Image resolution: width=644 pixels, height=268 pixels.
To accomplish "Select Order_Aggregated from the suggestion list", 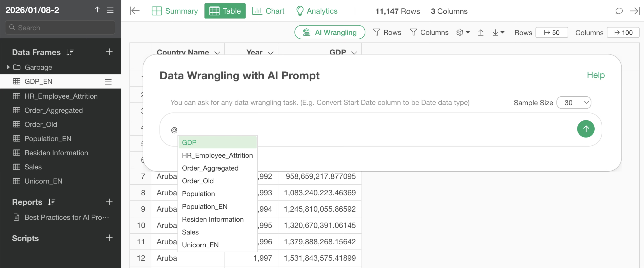I will (x=210, y=168).
